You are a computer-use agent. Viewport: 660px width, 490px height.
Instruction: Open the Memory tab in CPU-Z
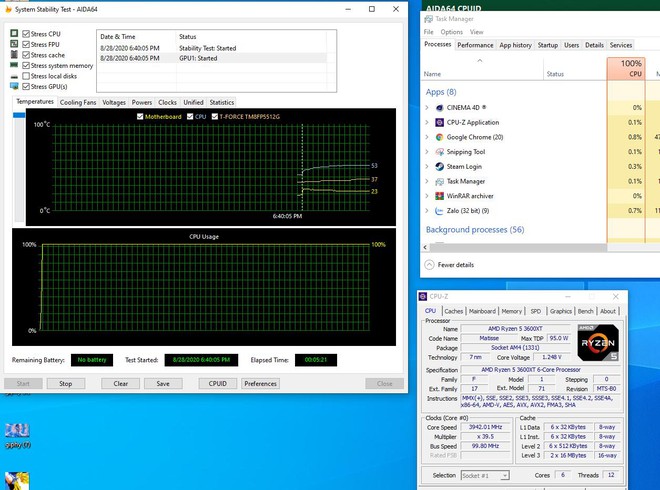pyautogui.click(x=511, y=311)
